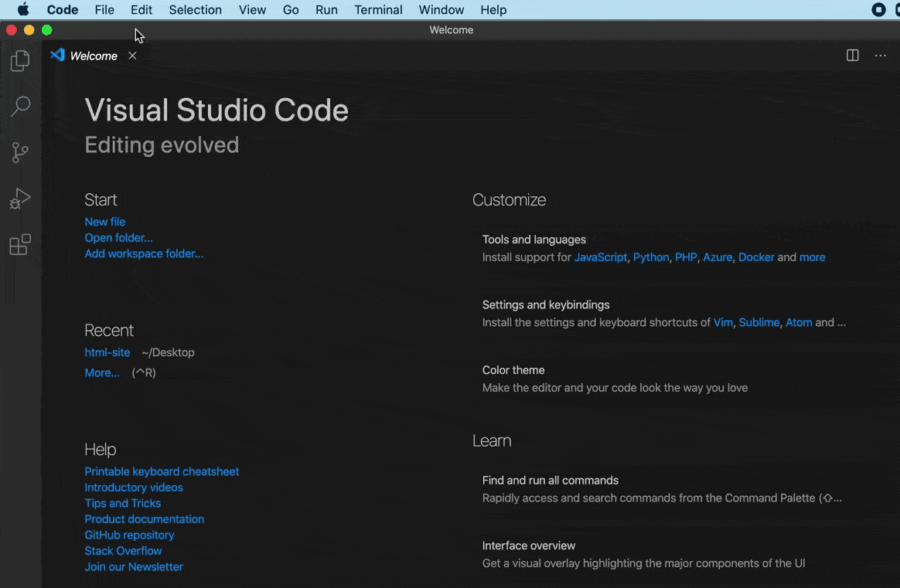Install Python language support

pos(650,257)
